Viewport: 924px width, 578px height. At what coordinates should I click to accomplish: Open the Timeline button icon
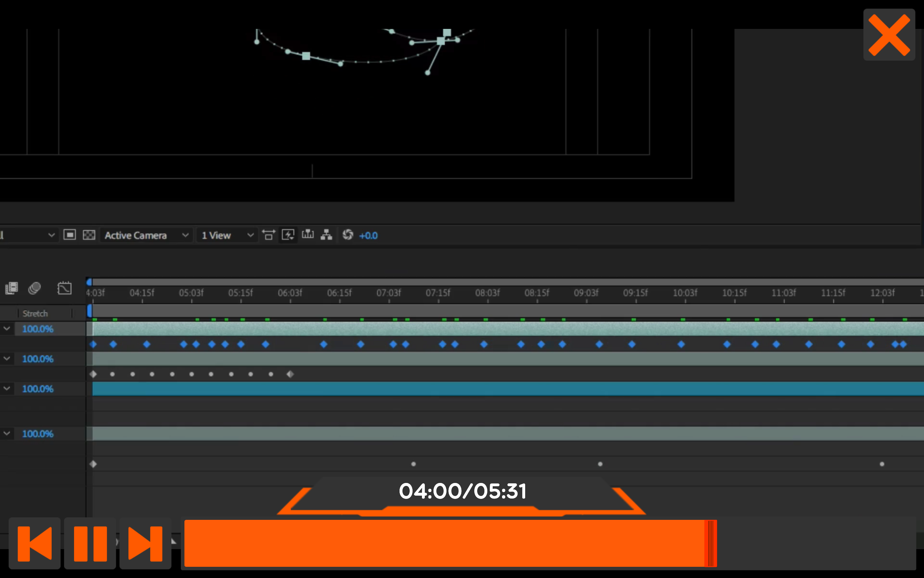[308, 234]
